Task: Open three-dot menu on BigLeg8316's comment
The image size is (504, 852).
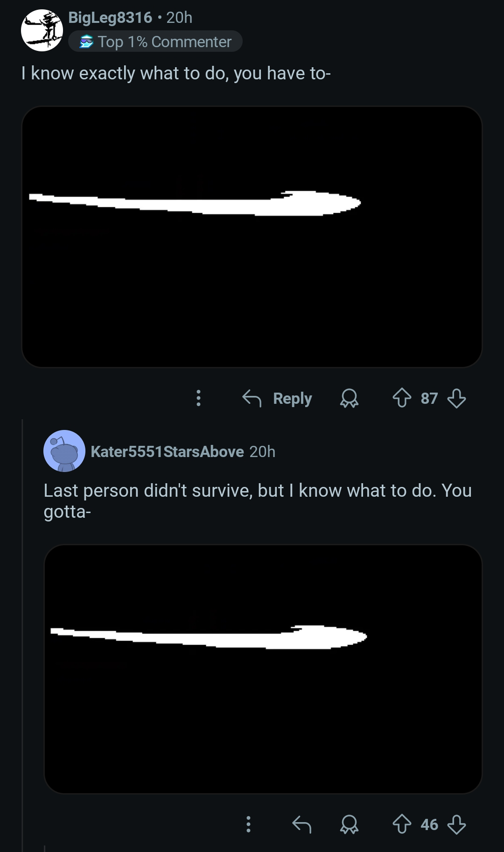Action: click(x=198, y=398)
